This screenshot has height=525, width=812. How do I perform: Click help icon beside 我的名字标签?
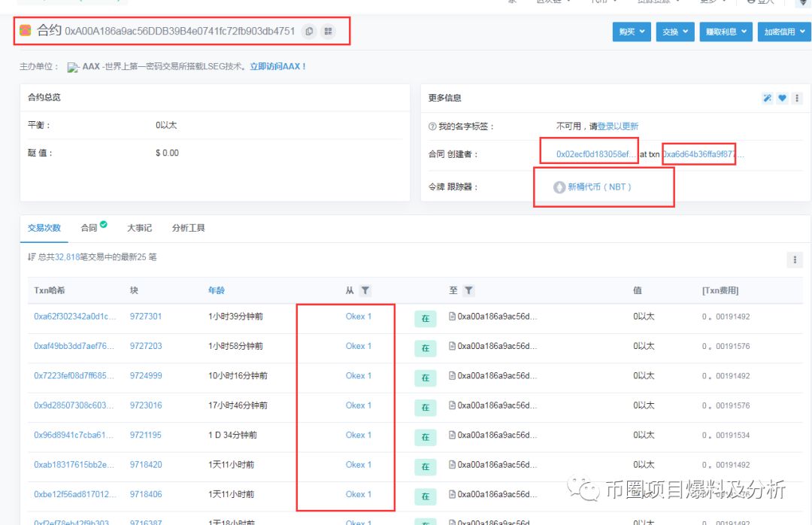click(x=432, y=126)
